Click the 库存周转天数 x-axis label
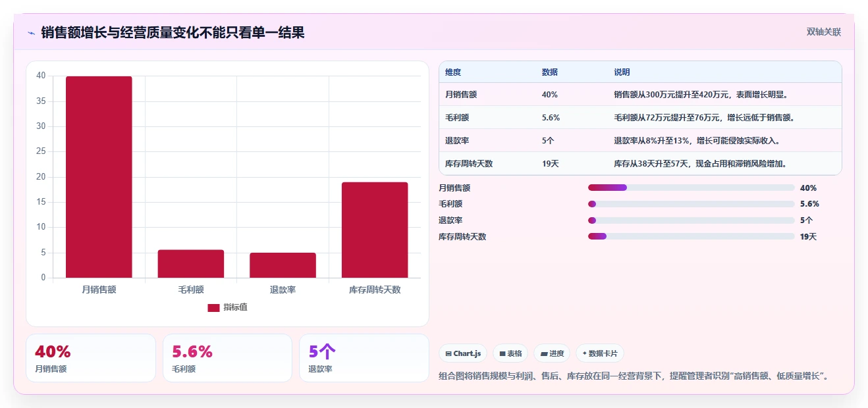The height and width of the screenshot is (408, 868). (x=375, y=289)
